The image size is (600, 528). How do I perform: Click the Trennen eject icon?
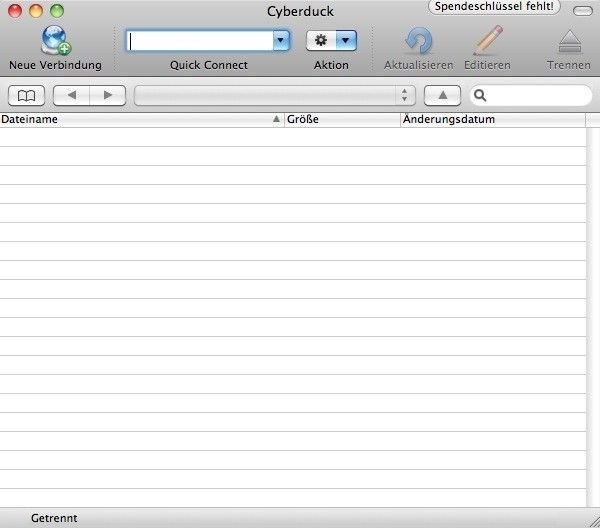tap(569, 41)
